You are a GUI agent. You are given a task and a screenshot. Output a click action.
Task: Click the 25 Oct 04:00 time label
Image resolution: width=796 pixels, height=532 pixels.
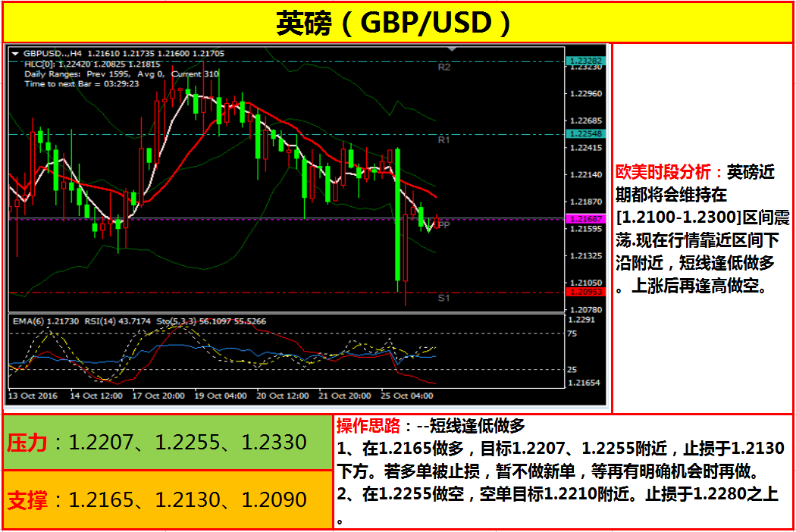(407, 396)
